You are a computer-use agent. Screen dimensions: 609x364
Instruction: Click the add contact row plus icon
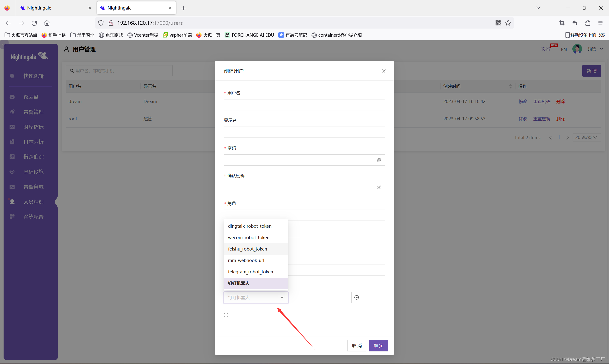tap(226, 315)
